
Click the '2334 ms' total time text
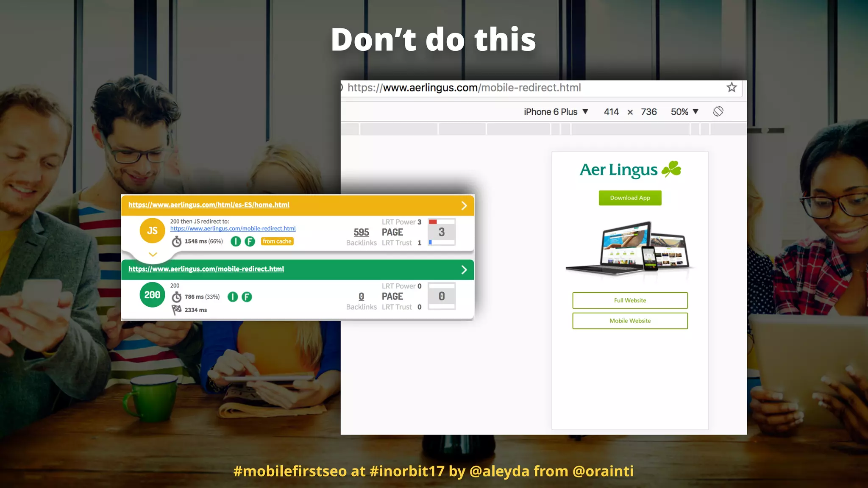pos(196,310)
